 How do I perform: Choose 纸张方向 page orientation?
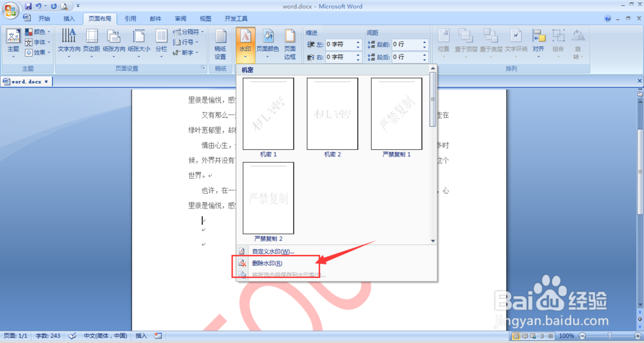(x=114, y=44)
